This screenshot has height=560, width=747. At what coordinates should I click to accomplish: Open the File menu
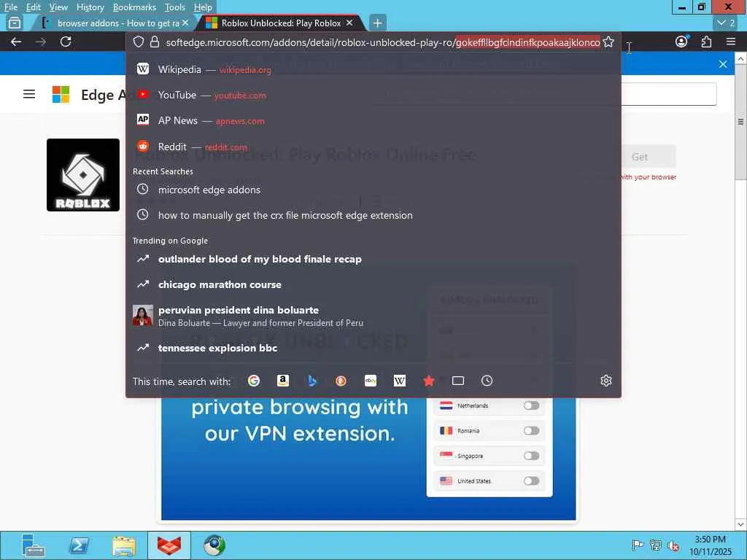click(x=11, y=7)
